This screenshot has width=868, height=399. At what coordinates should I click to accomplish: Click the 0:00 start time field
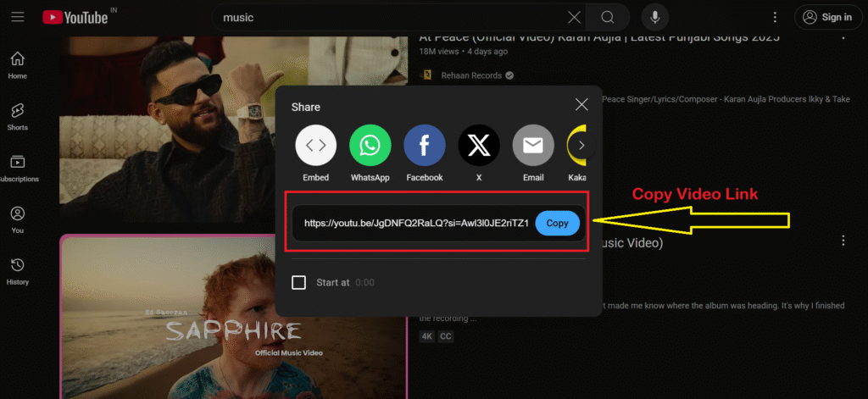tap(364, 282)
